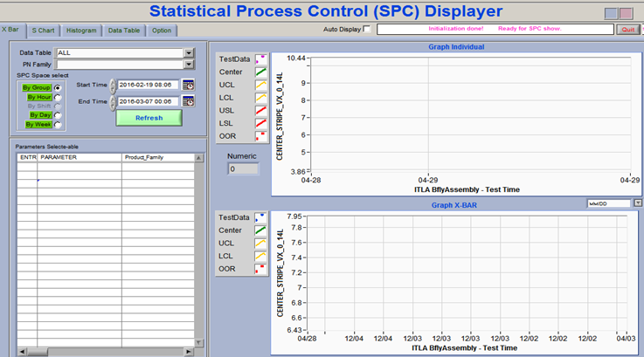Image resolution: width=644 pixels, height=357 pixels.
Task: Click the parameters table scroll right arrow
Action: 189,352
